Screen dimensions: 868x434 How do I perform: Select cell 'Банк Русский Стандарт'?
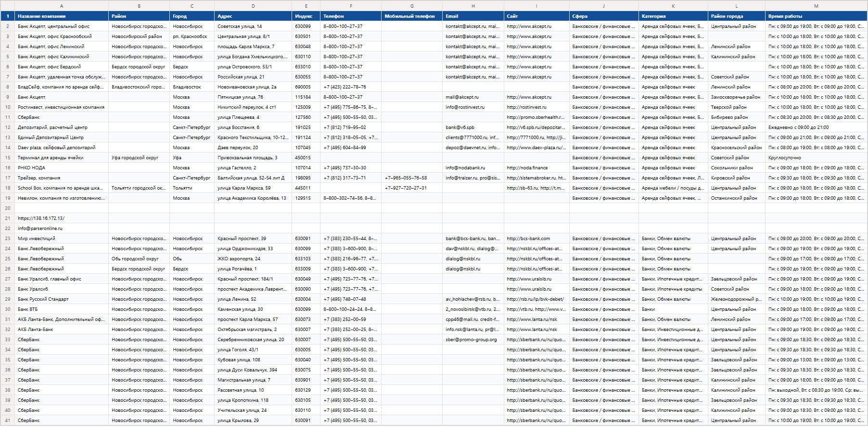pyautogui.click(x=62, y=299)
